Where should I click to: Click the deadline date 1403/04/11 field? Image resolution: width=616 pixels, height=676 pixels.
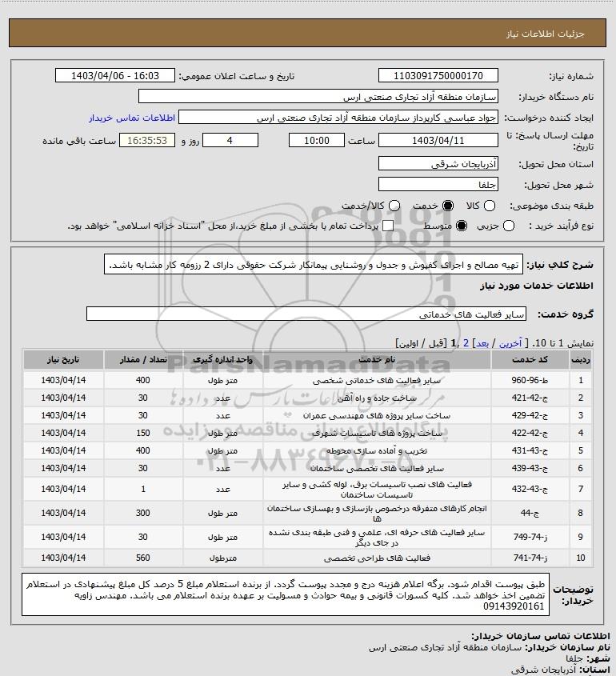click(x=438, y=141)
